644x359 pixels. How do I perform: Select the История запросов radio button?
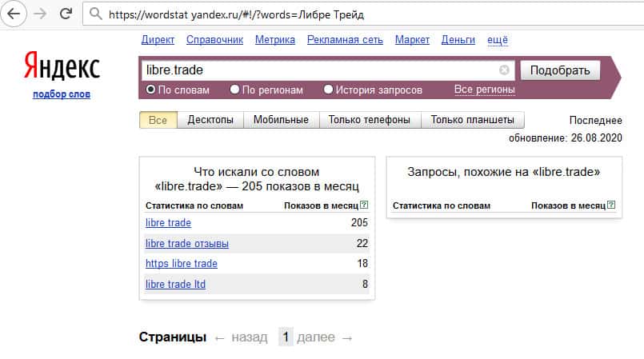tap(328, 90)
